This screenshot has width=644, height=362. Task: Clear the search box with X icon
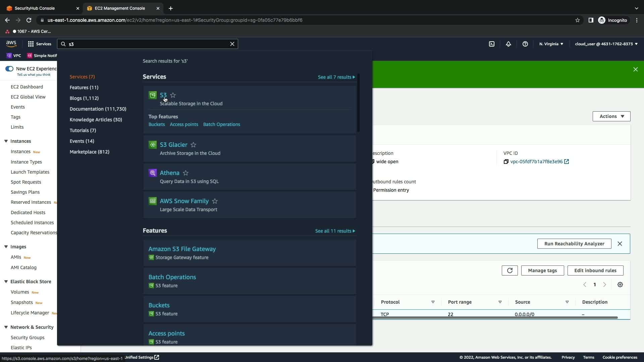pos(232,44)
